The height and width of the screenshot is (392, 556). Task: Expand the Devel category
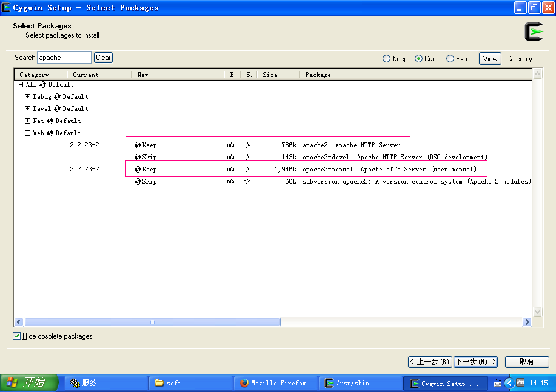(x=28, y=108)
